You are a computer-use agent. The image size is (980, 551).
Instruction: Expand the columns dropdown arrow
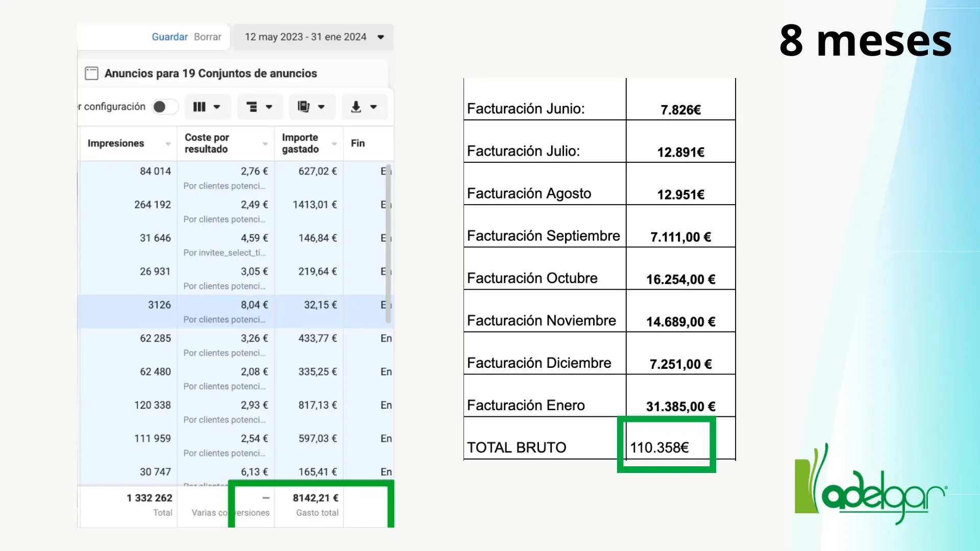click(x=217, y=107)
